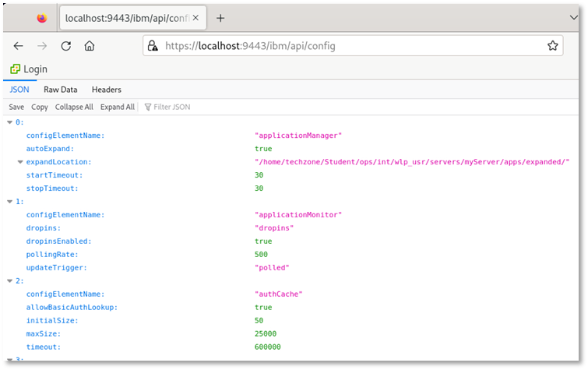The image size is (588, 370).
Task: Switch to the Headers tab
Action: click(107, 90)
